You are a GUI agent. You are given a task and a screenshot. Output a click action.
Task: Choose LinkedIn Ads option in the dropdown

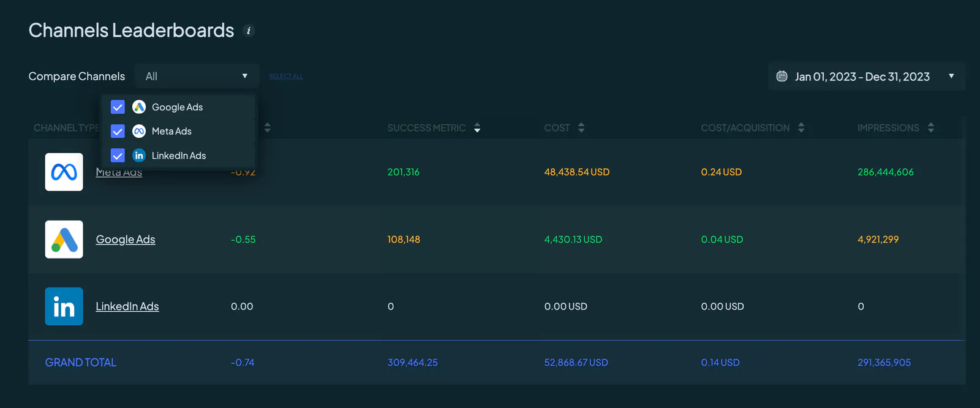tap(178, 156)
